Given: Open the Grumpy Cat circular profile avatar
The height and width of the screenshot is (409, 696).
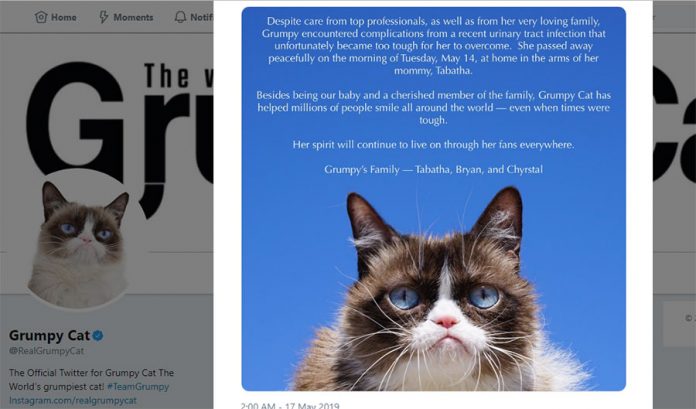Looking at the screenshot, I should tap(79, 240).
